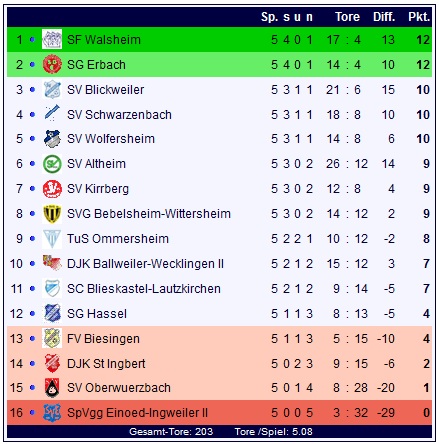This screenshot has width=439, height=444.
Task: Click the SpVgg Einoed-Ingweiler II blue logo
Action: pyautogui.click(x=52, y=413)
